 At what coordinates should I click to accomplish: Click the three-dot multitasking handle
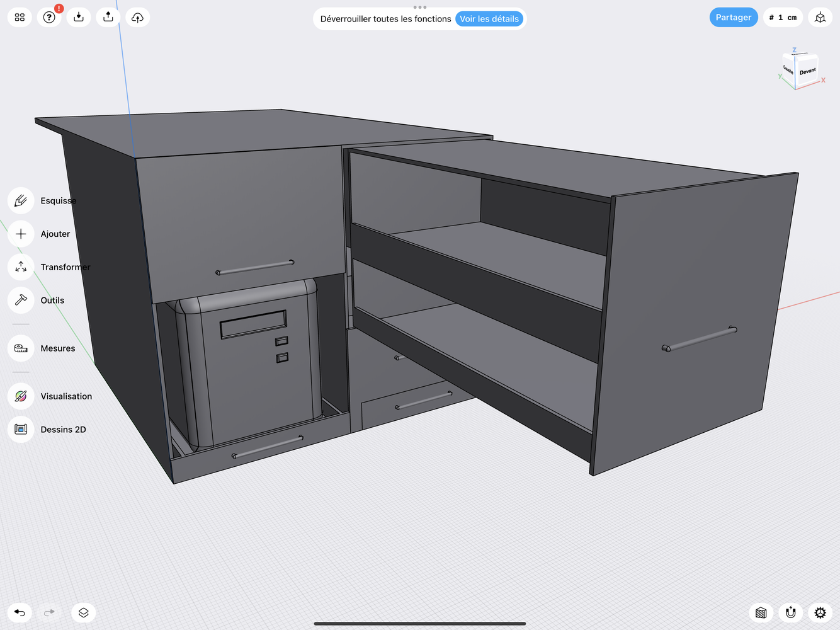click(420, 8)
